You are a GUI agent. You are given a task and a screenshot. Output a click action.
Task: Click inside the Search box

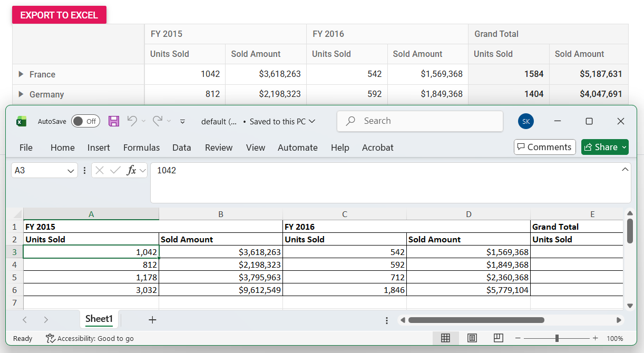[x=419, y=121]
